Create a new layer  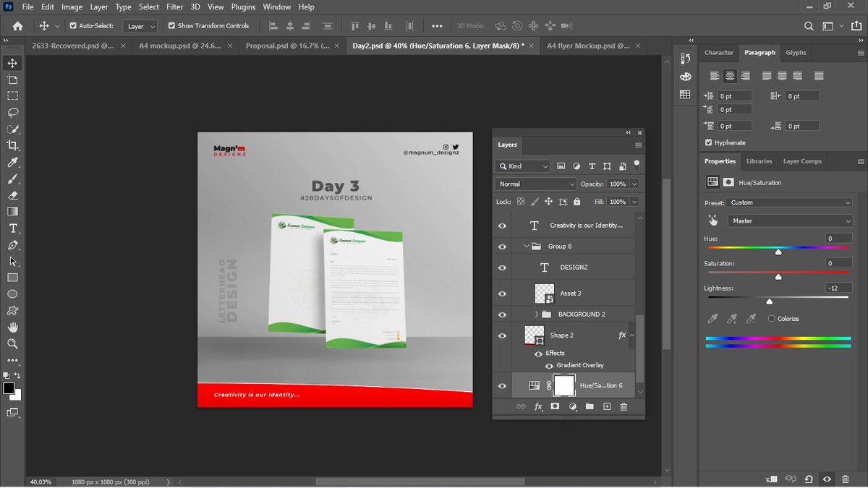point(607,407)
